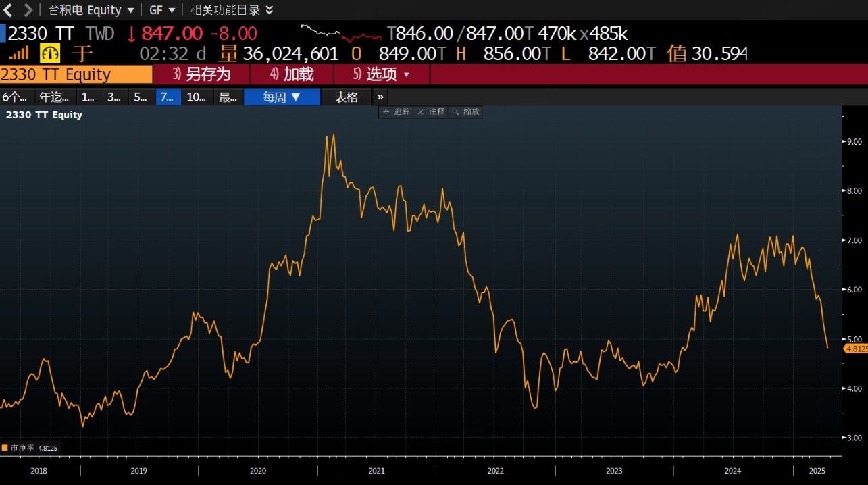Click the 2330 TT ticker text in header
The width and height of the screenshot is (868, 485).
click(41, 33)
